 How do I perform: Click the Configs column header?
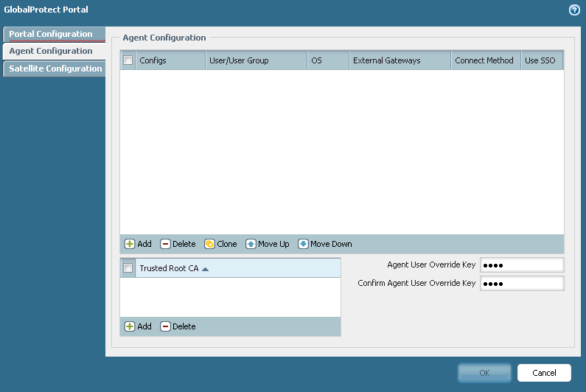pyautogui.click(x=171, y=60)
